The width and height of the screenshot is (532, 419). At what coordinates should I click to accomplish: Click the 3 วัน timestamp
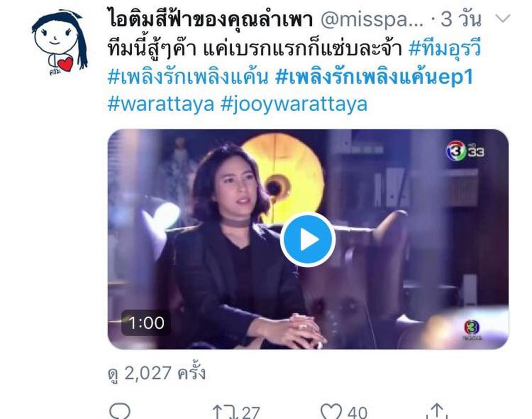tap(461, 19)
